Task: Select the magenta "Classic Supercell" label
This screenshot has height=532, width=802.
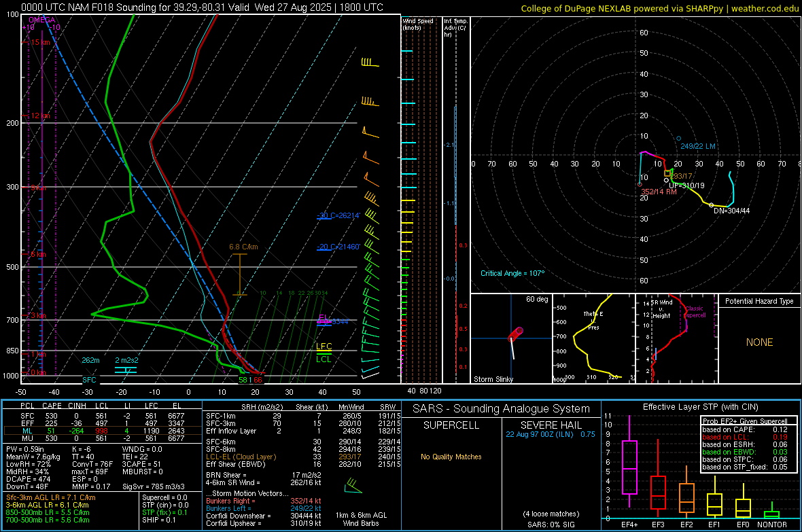Action: (x=695, y=312)
